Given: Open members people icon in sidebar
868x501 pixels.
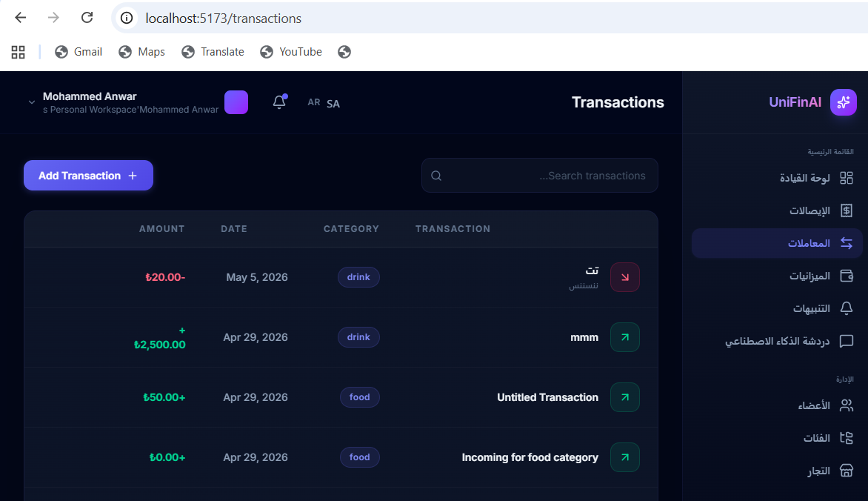Looking at the screenshot, I should pos(846,405).
